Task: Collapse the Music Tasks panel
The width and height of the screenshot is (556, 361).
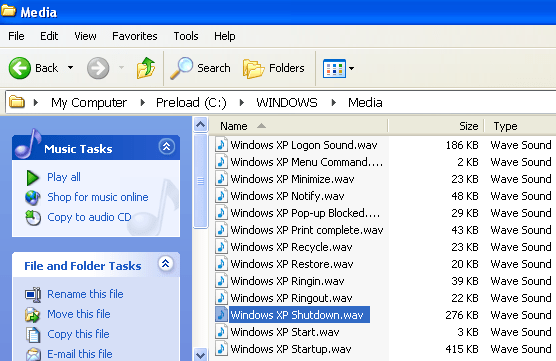Action: [166, 146]
